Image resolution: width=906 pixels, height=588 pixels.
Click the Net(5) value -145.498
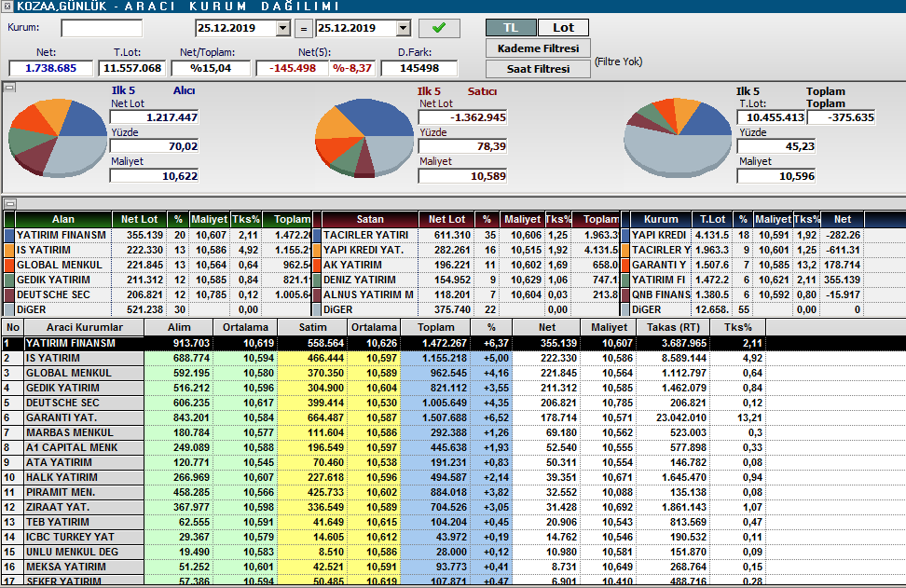[294, 68]
